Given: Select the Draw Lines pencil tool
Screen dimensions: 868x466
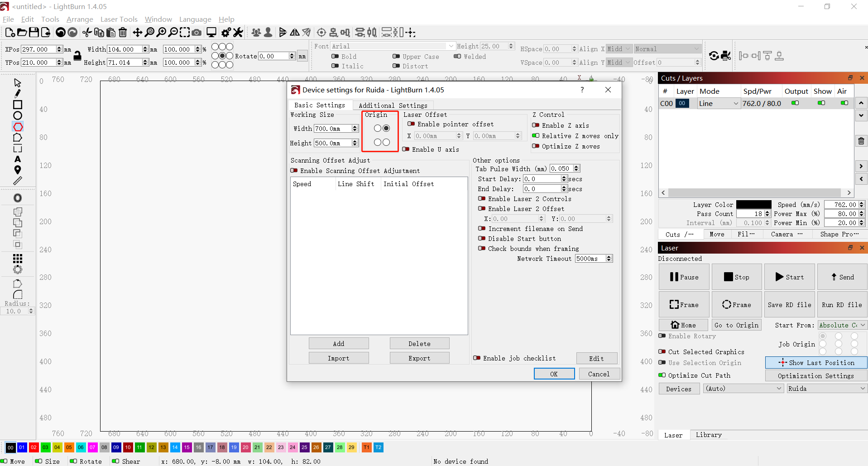Looking at the screenshot, I should click(x=18, y=94).
